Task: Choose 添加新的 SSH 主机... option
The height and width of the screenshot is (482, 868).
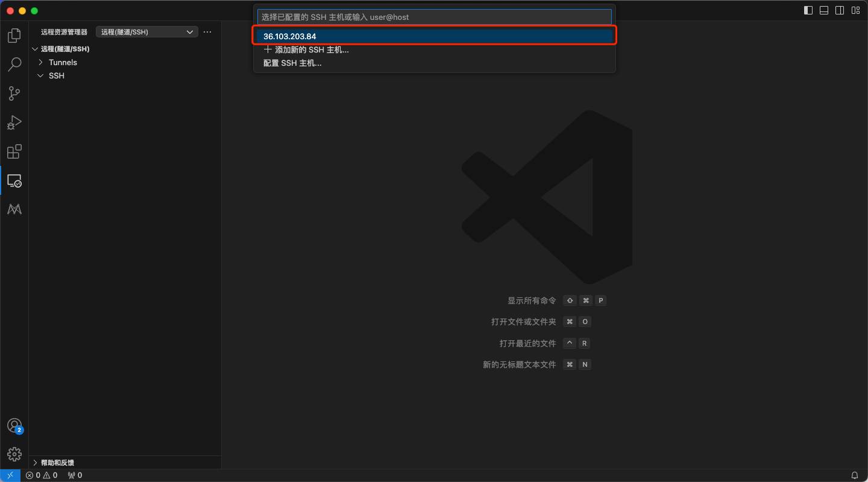Action: (434, 49)
